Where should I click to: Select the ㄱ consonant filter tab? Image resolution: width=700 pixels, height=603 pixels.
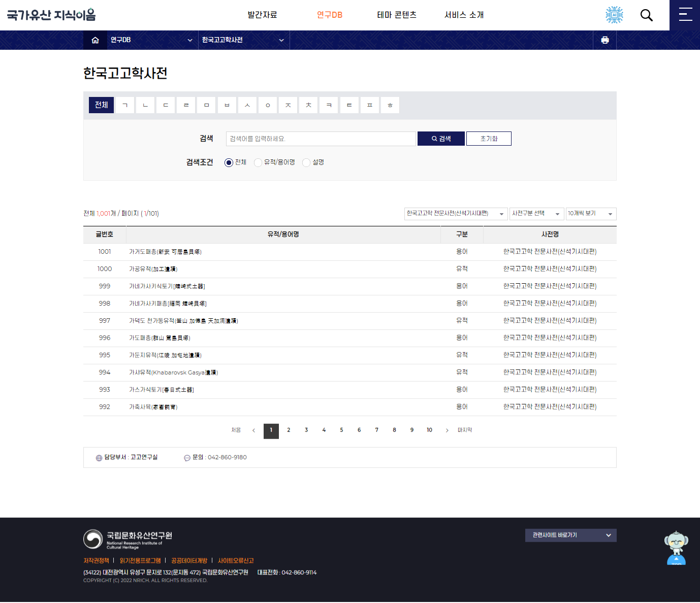click(x=125, y=105)
